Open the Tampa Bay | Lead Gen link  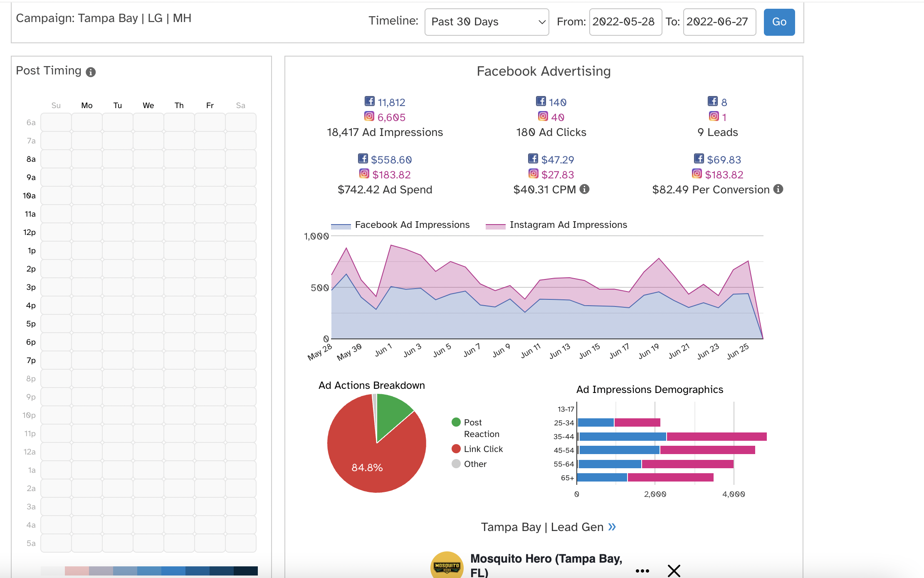tap(548, 527)
